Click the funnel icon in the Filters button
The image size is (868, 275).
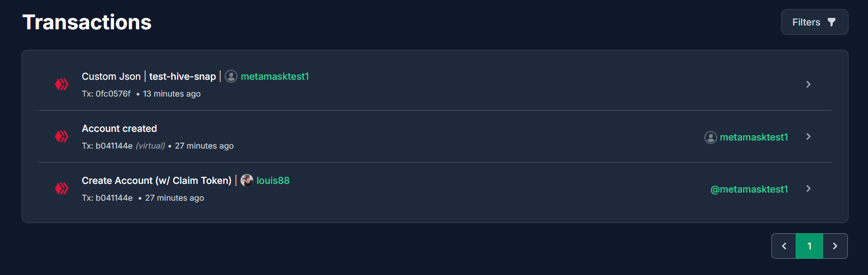(x=831, y=22)
